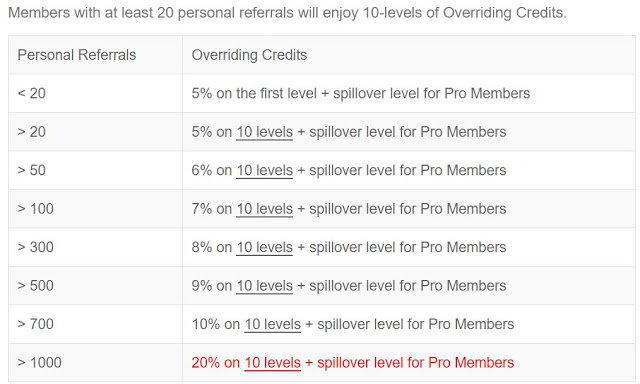Click the '10 levels' link in the > 20 row
Screen dimensions: 640x384
pyautogui.click(x=264, y=132)
